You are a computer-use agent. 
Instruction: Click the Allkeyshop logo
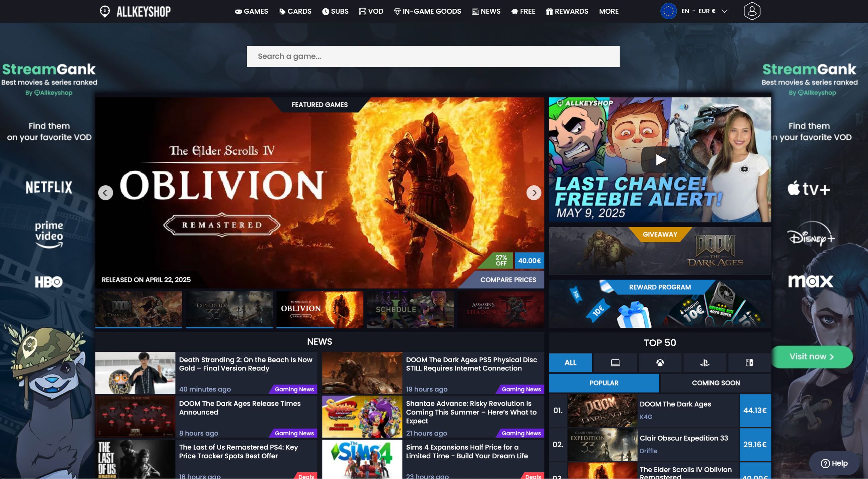click(x=135, y=11)
